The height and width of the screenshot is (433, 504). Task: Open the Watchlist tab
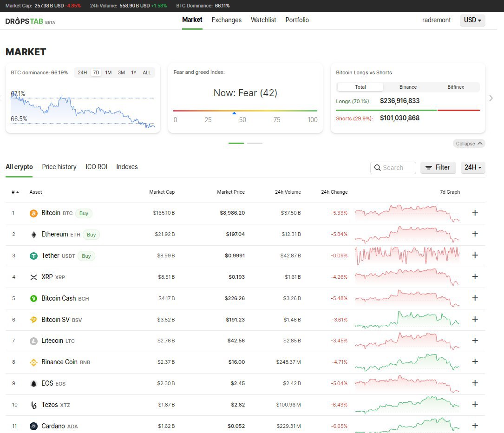pos(263,20)
